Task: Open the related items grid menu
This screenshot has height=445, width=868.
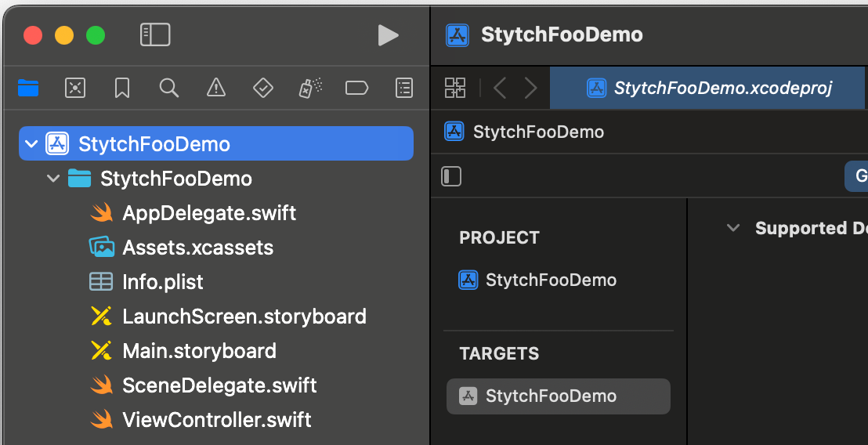Action: point(455,88)
